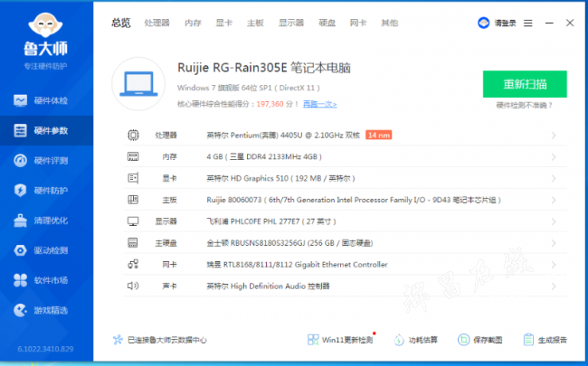Click the 飞利浦 PHL 277E7 monitor text

click(271, 221)
